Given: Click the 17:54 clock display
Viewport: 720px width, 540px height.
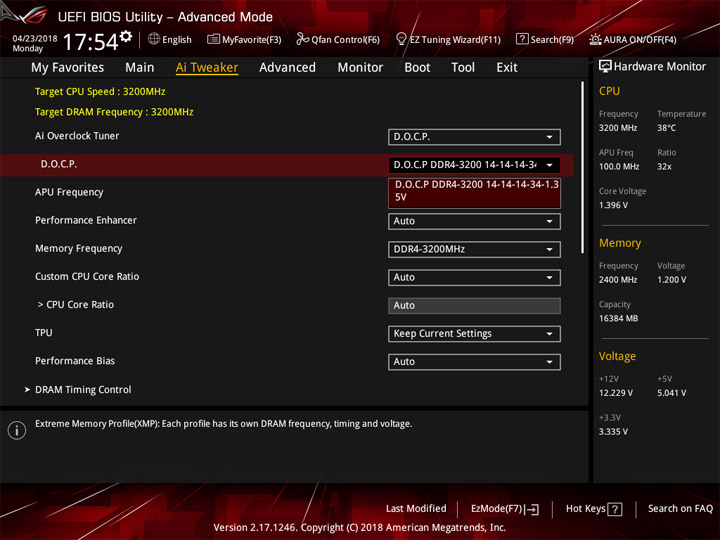Looking at the screenshot, I should [90, 42].
